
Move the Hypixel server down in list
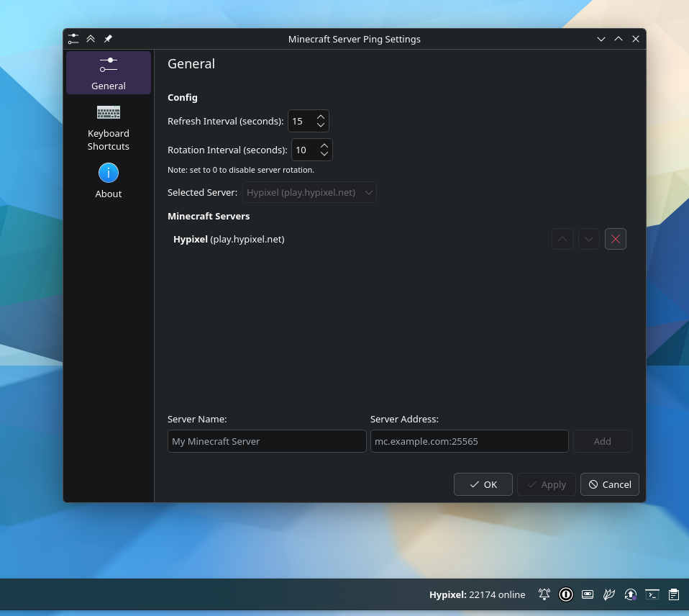589,239
